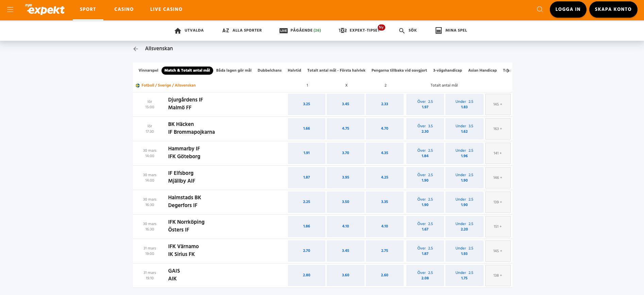Open the Hammarby IF vs IFK Göteborg match
Viewport: 644px width, 295px height.
click(184, 153)
